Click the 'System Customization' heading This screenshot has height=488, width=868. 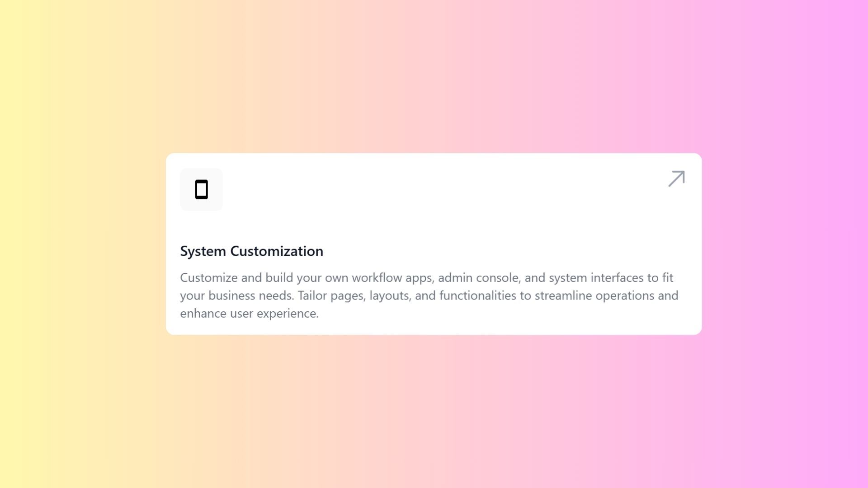click(x=252, y=251)
